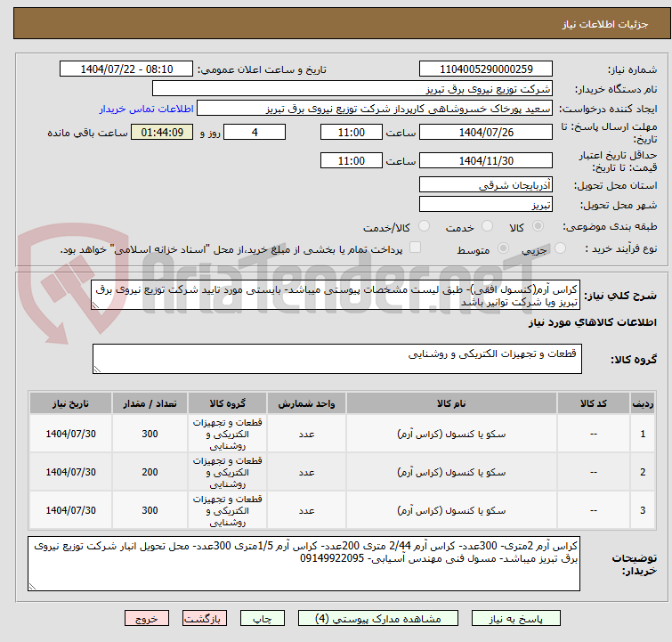The image size is (672, 642).
Task: Click the 'تاریخ نیاز' column header
Action: click(70, 403)
